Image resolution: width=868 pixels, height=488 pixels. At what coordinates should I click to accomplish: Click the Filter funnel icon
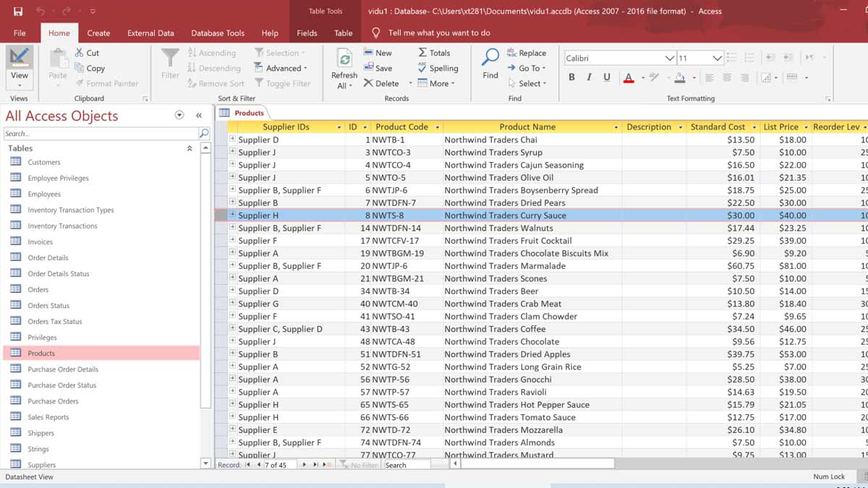(x=170, y=58)
